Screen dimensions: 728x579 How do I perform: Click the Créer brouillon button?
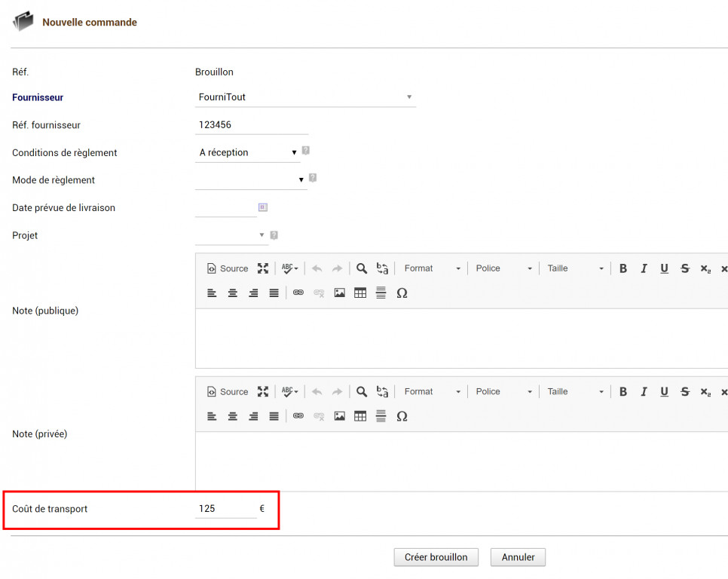(x=436, y=557)
